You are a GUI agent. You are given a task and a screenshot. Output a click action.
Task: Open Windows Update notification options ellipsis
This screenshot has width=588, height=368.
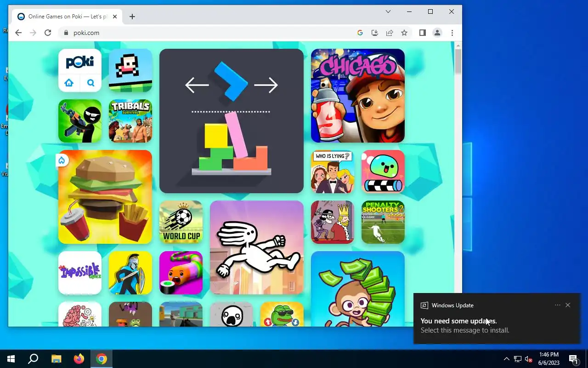click(x=558, y=305)
